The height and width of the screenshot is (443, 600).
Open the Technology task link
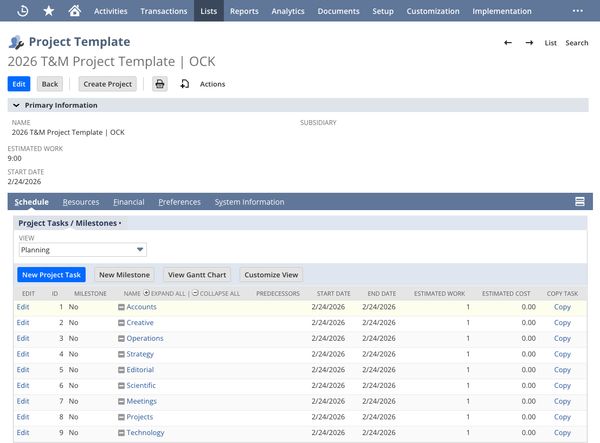click(146, 433)
